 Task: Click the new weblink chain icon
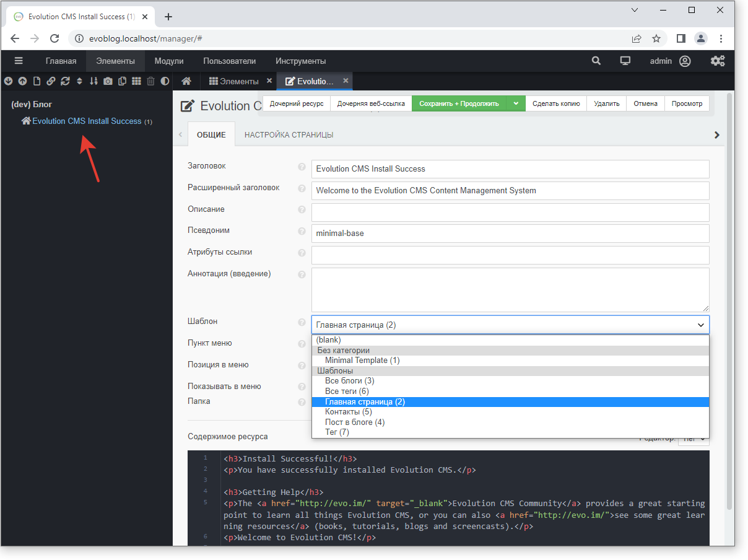pos(51,81)
